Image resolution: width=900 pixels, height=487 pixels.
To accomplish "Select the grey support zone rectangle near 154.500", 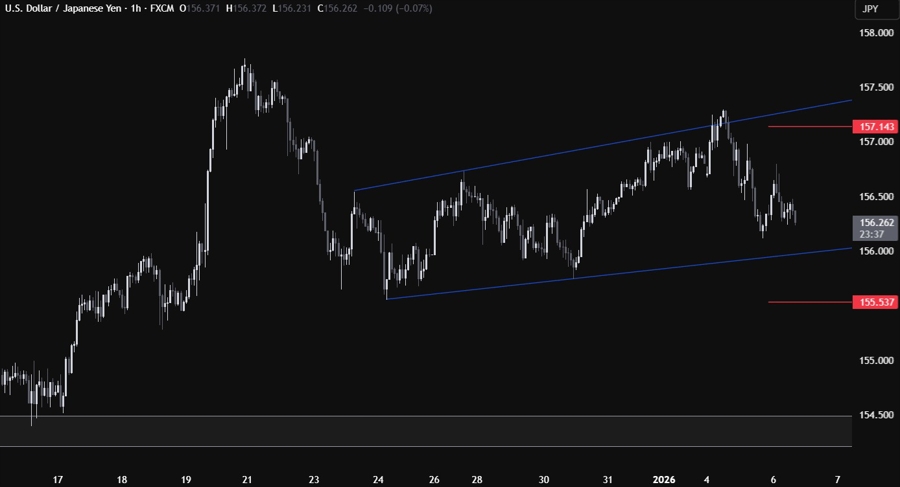I will pyautogui.click(x=426, y=431).
